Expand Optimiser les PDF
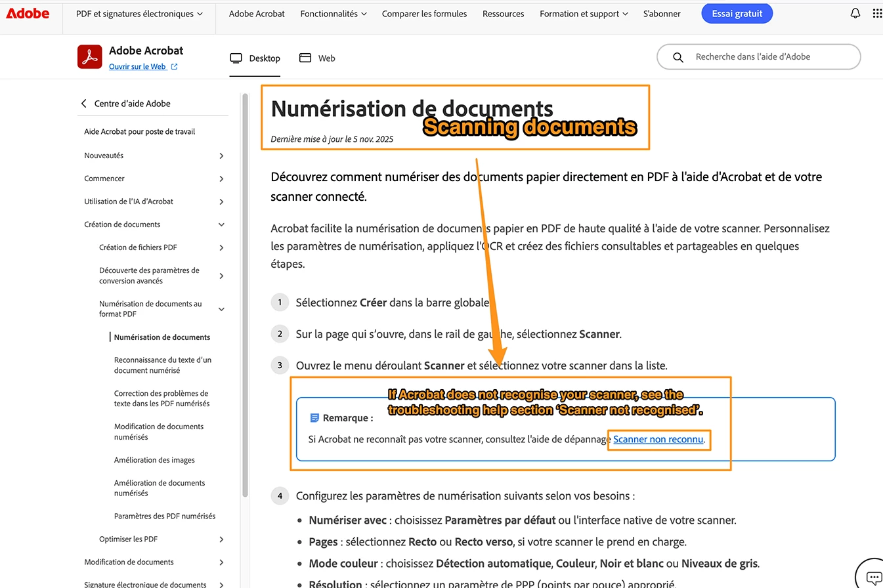 coord(162,539)
